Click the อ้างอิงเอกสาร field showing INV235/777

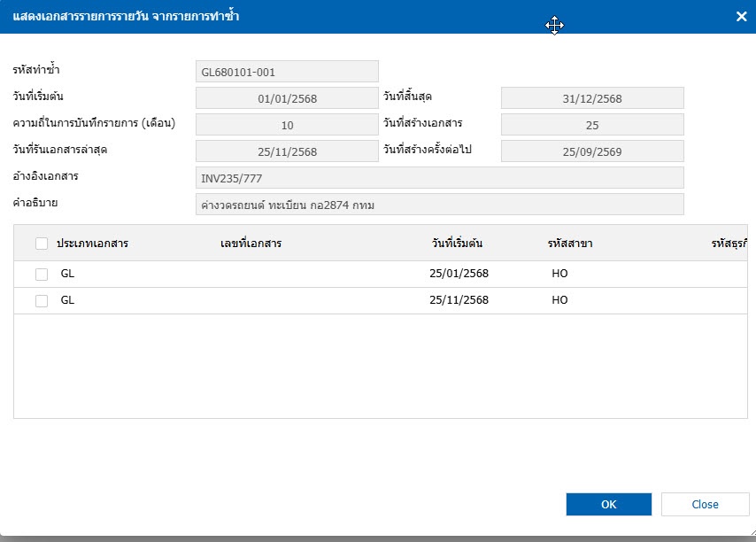click(x=439, y=178)
